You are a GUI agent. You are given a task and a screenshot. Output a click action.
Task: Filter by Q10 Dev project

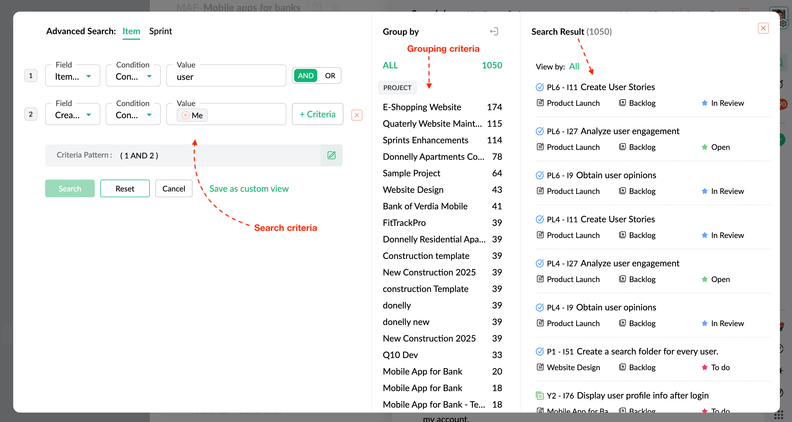(x=442, y=355)
